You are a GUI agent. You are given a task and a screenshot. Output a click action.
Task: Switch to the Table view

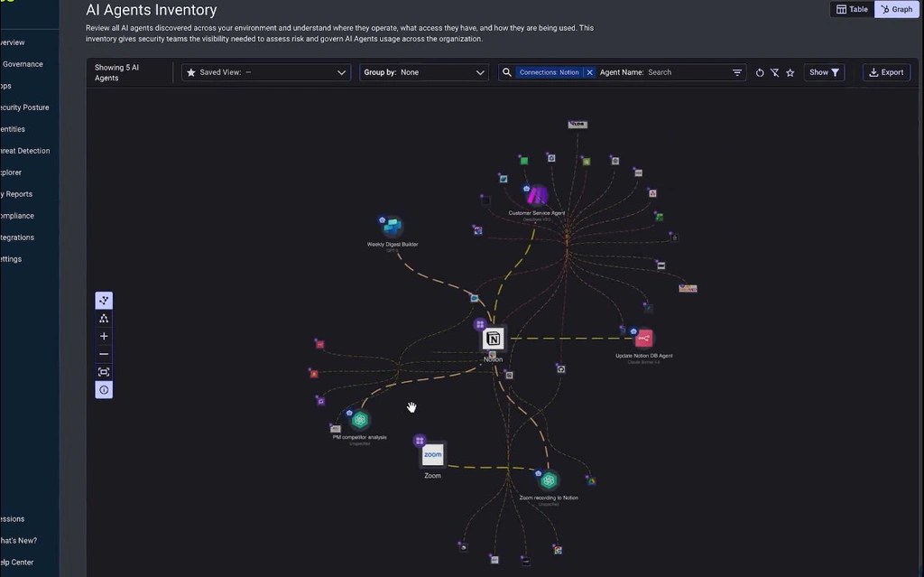click(852, 9)
